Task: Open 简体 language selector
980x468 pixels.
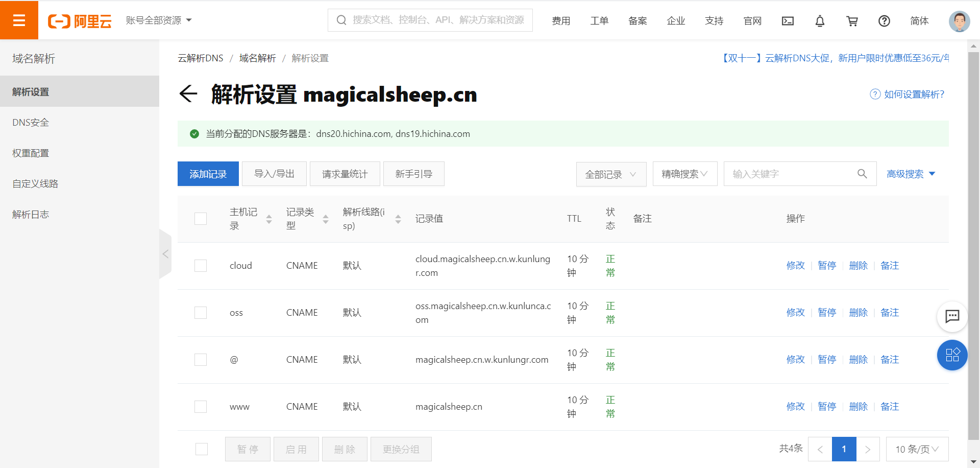Action: pos(919,21)
